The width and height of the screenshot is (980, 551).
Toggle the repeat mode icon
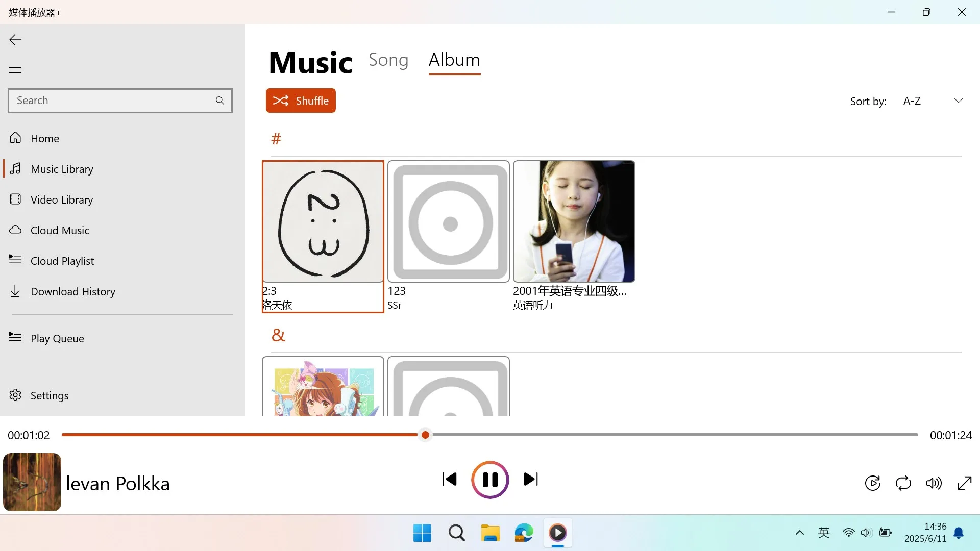(x=903, y=483)
